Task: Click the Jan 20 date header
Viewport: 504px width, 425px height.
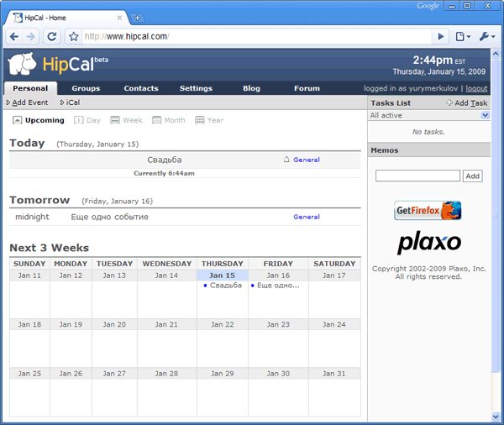Action: coord(114,325)
